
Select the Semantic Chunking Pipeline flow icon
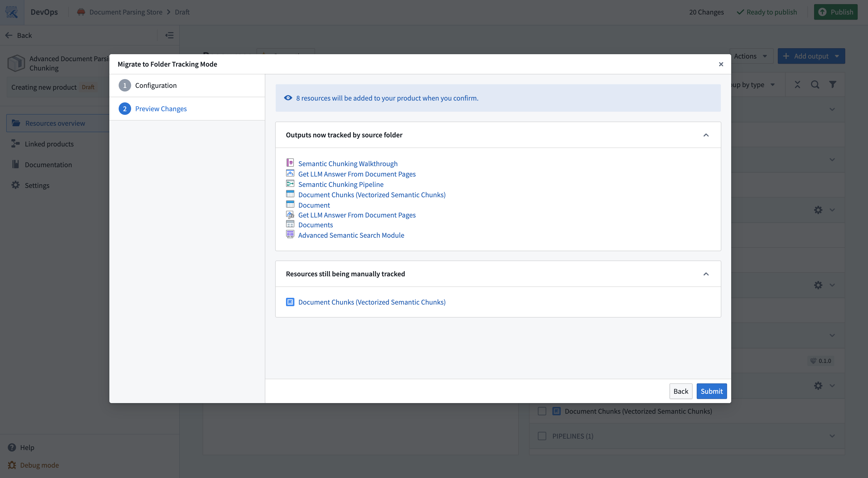290,183
